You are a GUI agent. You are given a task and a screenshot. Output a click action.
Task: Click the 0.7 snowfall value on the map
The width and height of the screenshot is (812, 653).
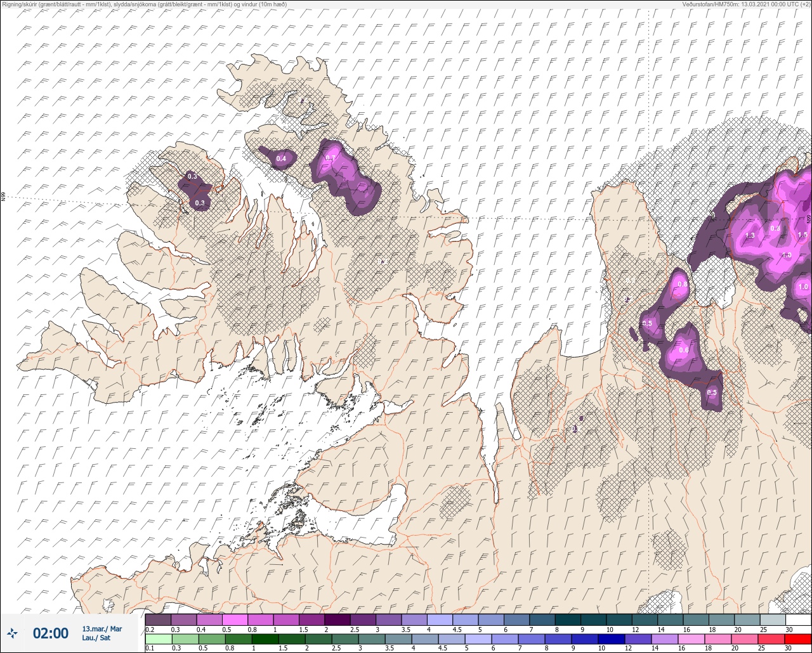pyautogui.click(x=331, y=158)
